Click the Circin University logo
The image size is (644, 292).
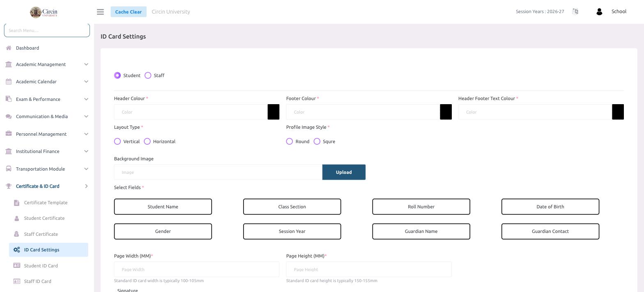[x=44, y=12]
